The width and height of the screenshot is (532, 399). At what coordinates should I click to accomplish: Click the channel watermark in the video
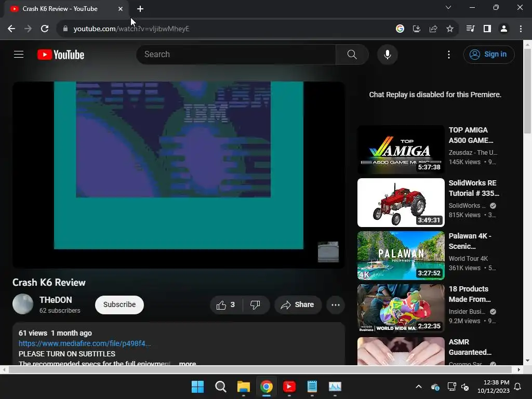(x=328, y=252)
